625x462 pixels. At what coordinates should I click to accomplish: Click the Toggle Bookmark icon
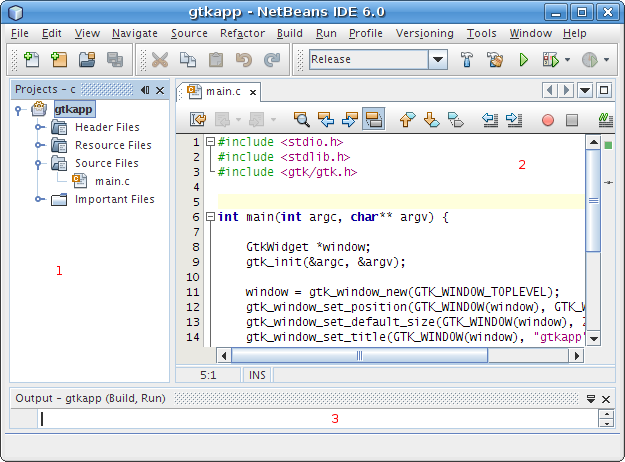click(x=456, y=119)
